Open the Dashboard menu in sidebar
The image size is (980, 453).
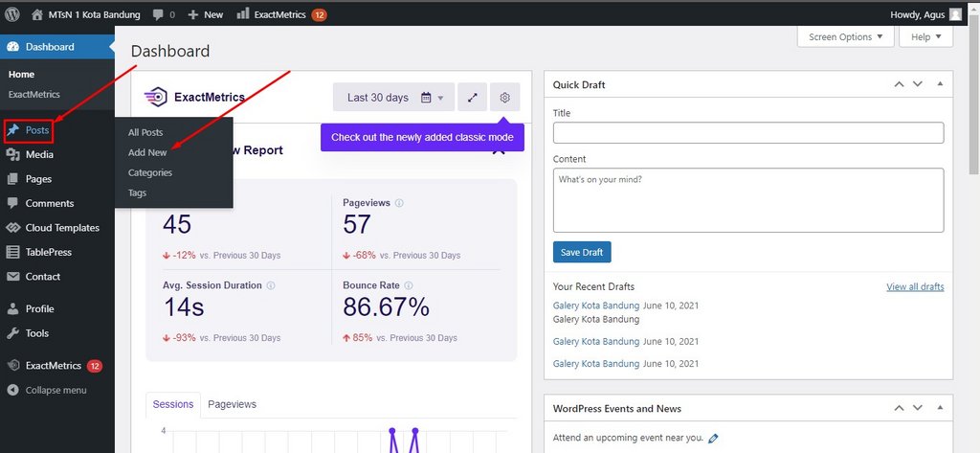point(56,47)
